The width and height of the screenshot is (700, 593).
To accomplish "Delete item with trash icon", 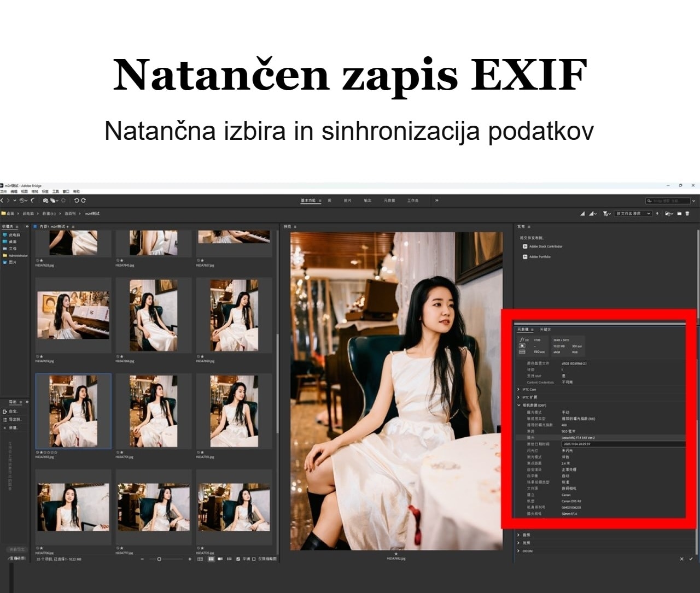I will coord(687,214).
